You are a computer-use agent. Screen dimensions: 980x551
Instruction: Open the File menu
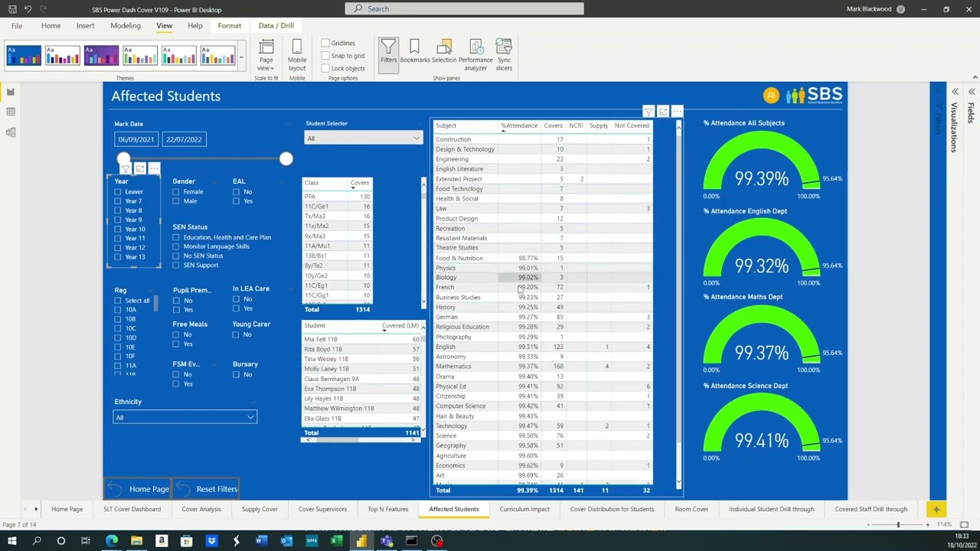[x=16, y=25]
